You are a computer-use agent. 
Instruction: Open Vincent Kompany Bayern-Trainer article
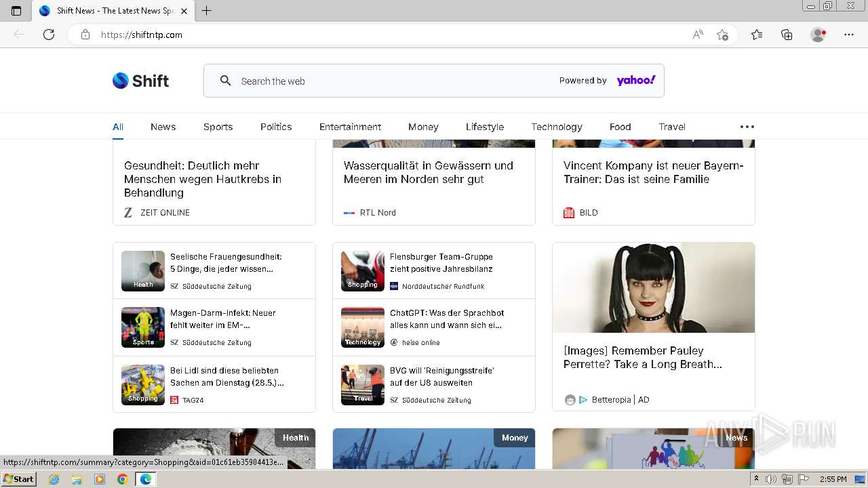pos(654,172)
